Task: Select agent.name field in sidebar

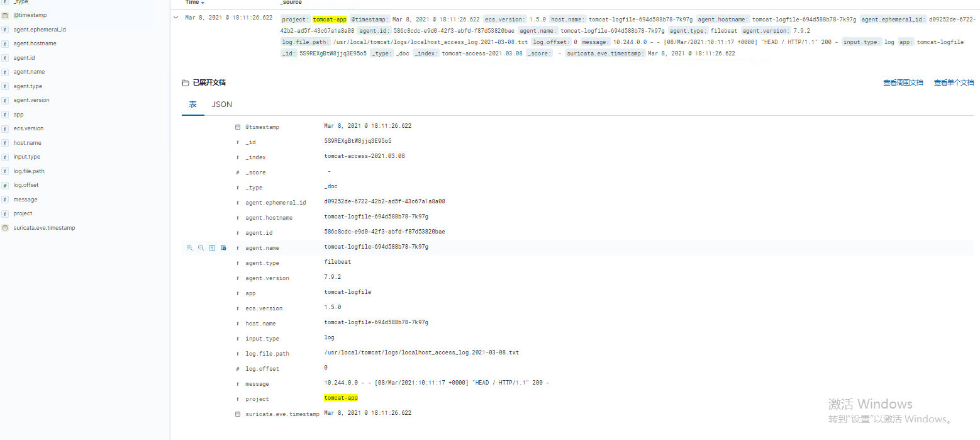Action: [29, 72]
